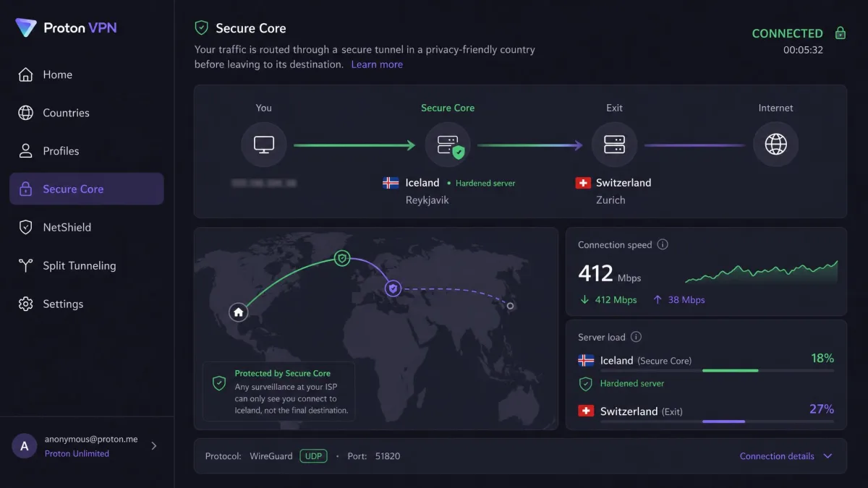The image size is (868, 488).
Task: Click the Secure Core shield icon in header
Action: pos(201,28)
